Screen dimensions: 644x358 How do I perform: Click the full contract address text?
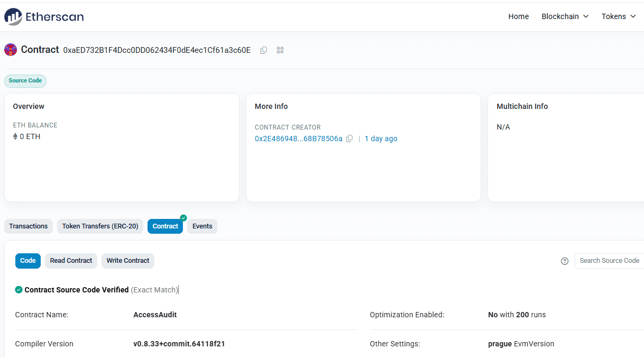click(x=157, y=50)
